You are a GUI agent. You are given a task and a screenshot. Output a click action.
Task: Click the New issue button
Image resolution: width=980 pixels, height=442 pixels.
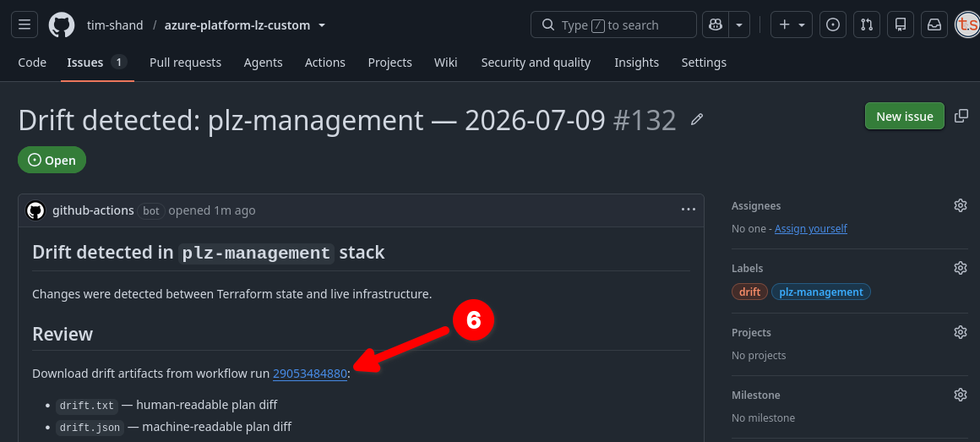pyautogui.click(x=904, y=117)
